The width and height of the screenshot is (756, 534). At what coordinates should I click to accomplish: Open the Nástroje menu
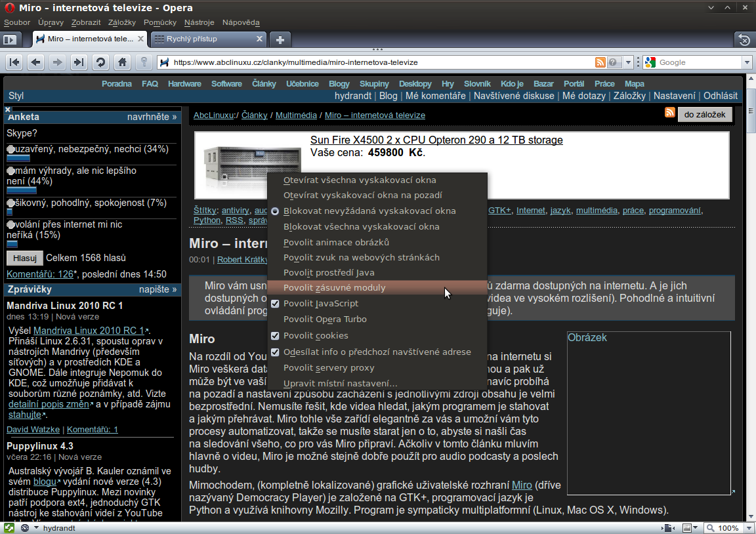pyautogui.click(x=199, y=22)
